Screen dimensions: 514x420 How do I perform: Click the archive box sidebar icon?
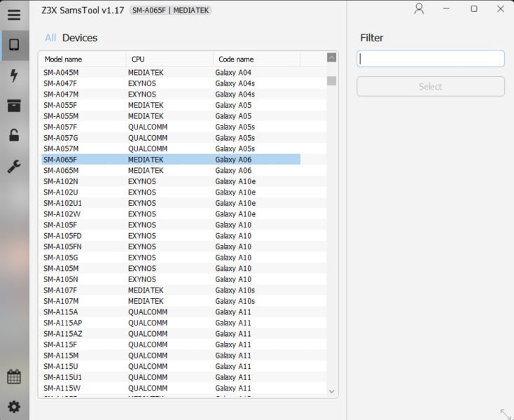(x=14, y=106)
